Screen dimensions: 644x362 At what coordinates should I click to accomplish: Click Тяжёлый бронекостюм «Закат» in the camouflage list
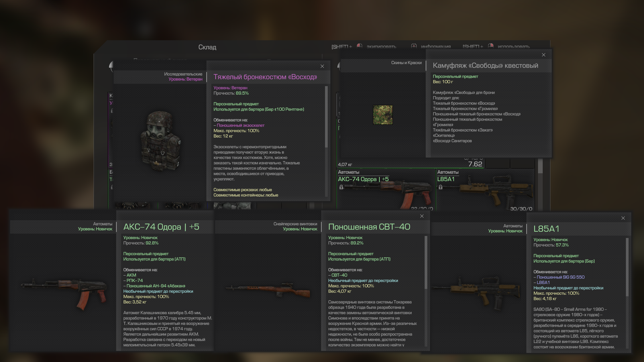(463, 130)
